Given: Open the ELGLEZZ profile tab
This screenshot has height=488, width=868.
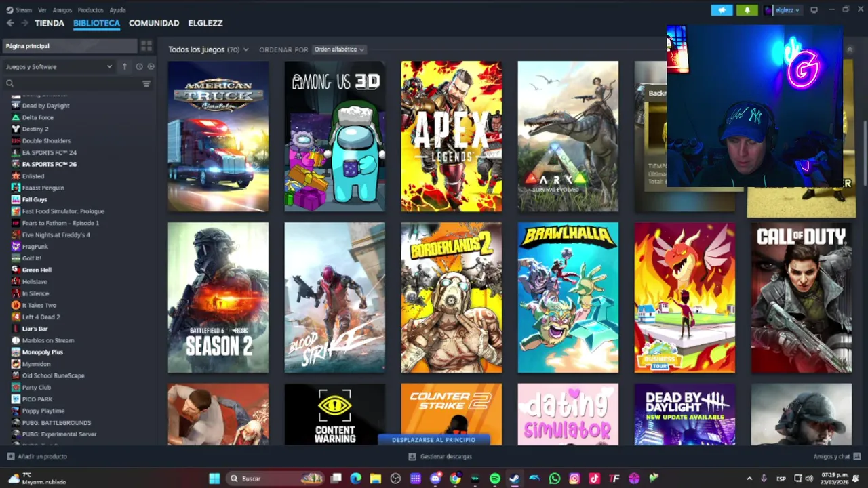Looking at the screenshot, I should 205,23.
